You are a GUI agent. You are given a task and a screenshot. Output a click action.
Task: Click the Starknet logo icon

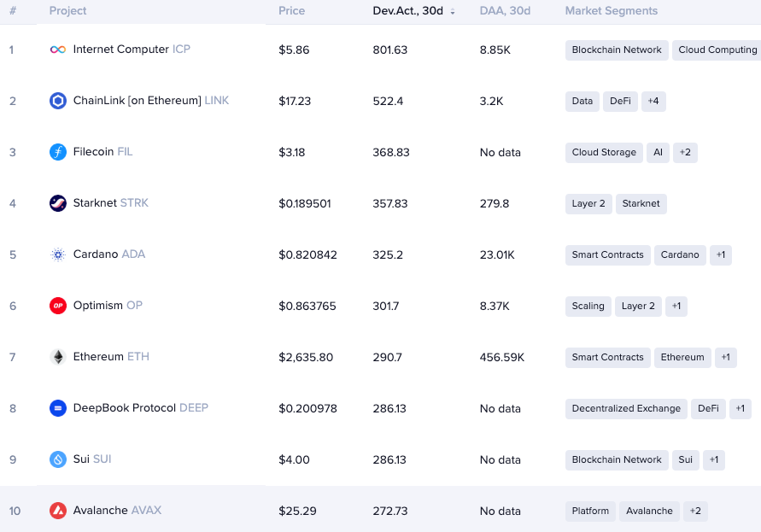click(x=58, y=203)
